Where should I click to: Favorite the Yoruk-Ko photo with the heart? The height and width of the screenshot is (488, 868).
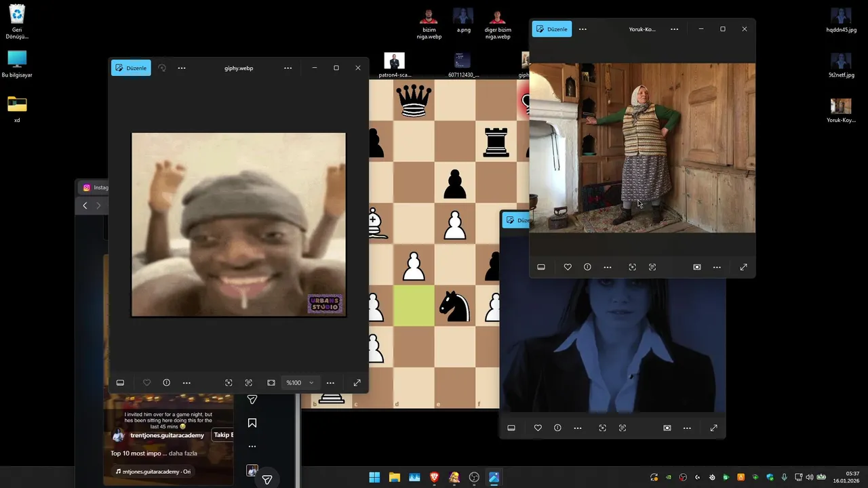click(568, 267)
